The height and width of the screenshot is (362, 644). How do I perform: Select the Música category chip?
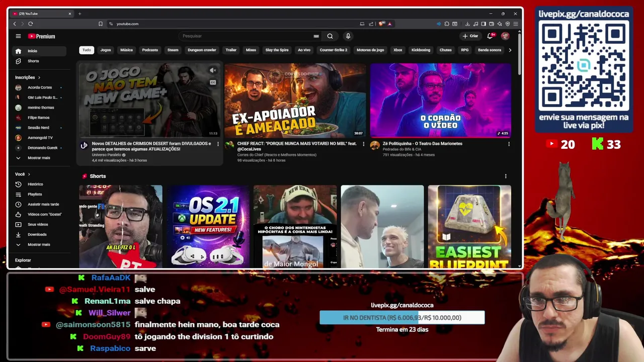tap(126, 50)
